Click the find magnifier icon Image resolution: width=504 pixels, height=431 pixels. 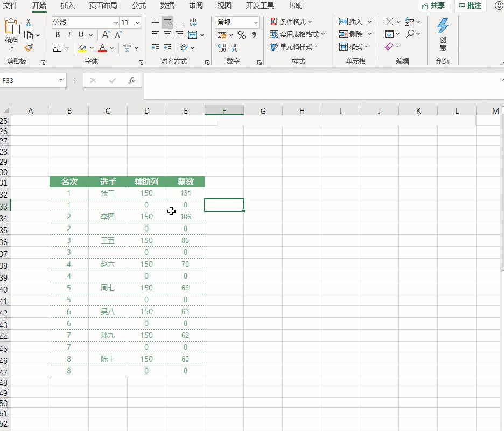click(410, 34)
